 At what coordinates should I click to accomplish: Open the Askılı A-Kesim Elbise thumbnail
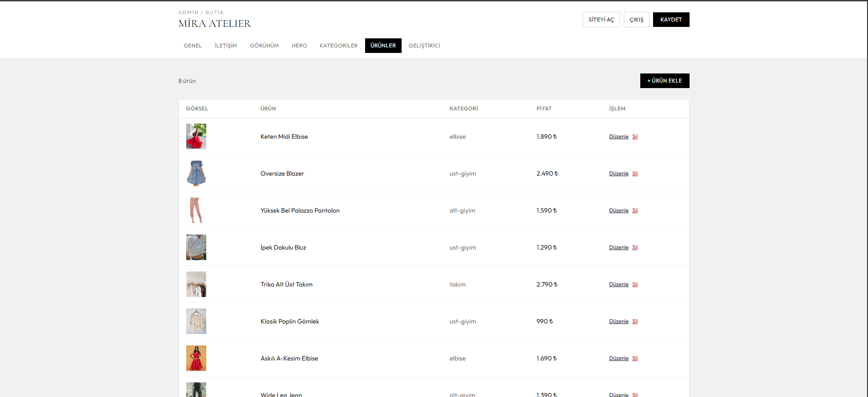coord(196,358)
